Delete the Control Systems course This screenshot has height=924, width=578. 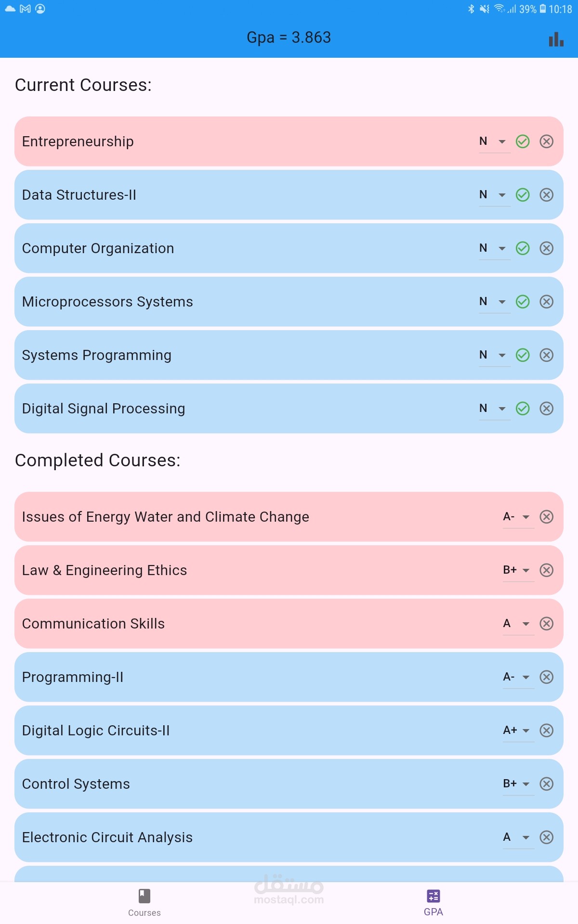546,784
